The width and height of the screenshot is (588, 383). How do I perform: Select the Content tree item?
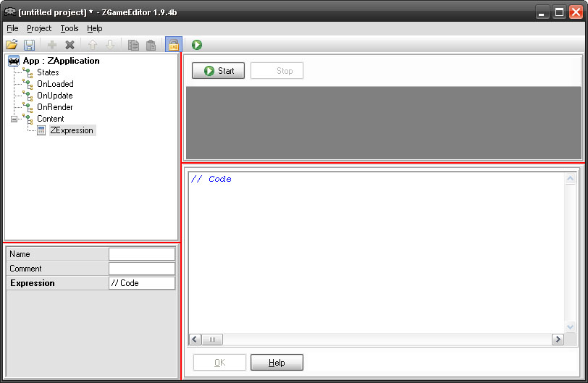[50, 119]
